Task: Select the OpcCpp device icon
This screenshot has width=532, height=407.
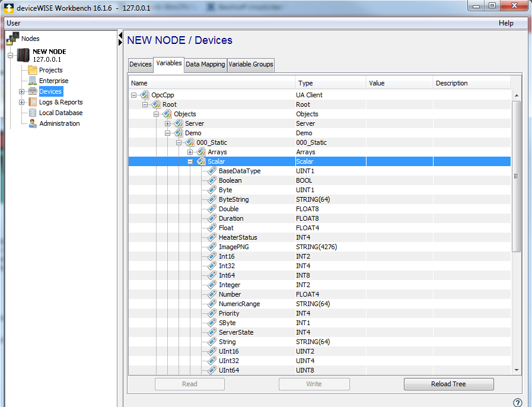Action: (144, 95)
